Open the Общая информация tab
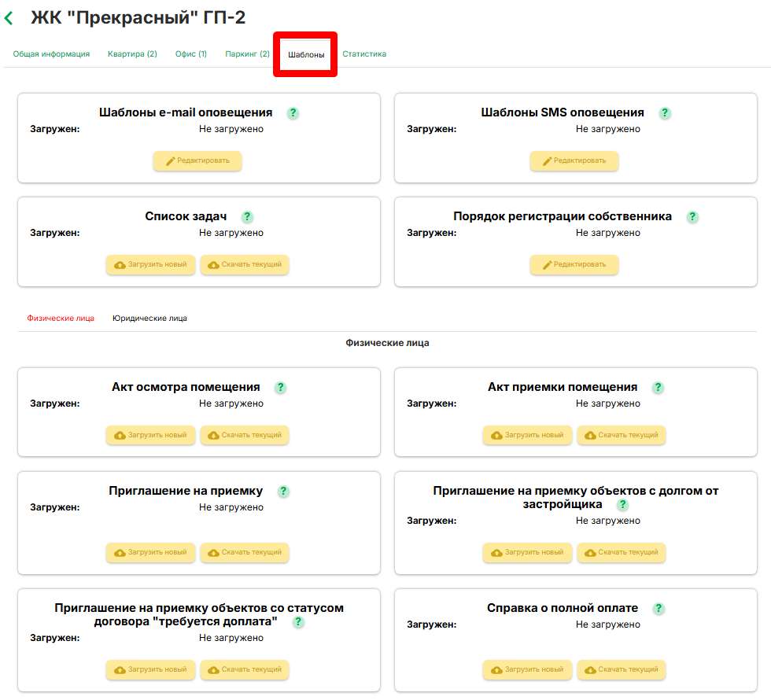 (x=51, y=54)
